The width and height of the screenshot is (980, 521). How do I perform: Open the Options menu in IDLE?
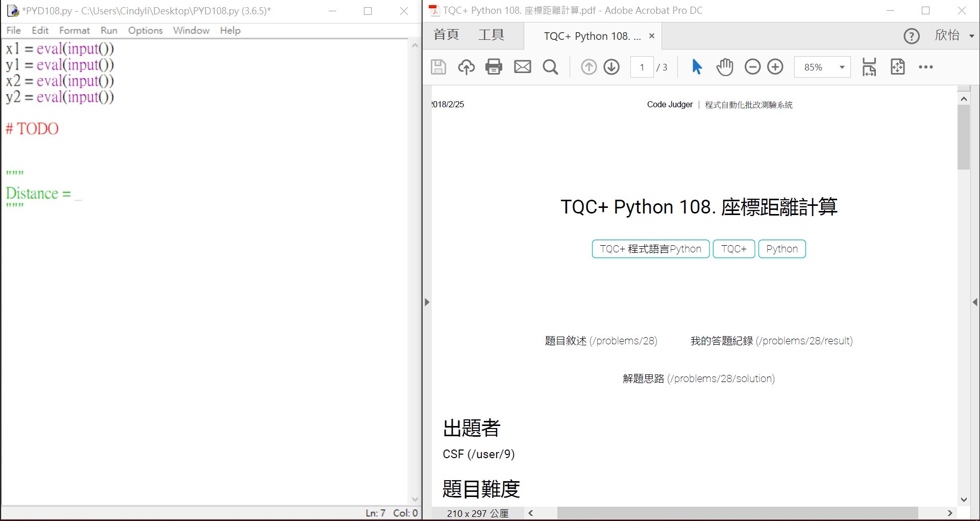click(145, 31)
